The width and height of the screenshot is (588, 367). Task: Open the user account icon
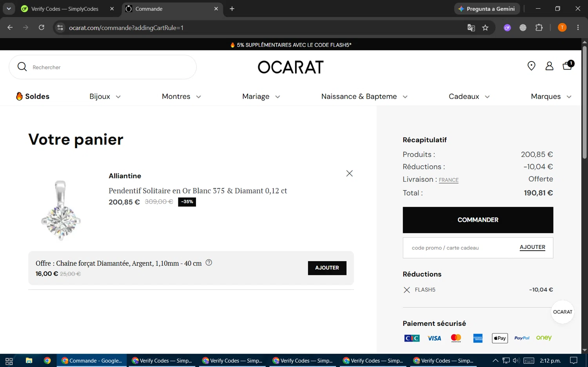[x=549, y=66]
